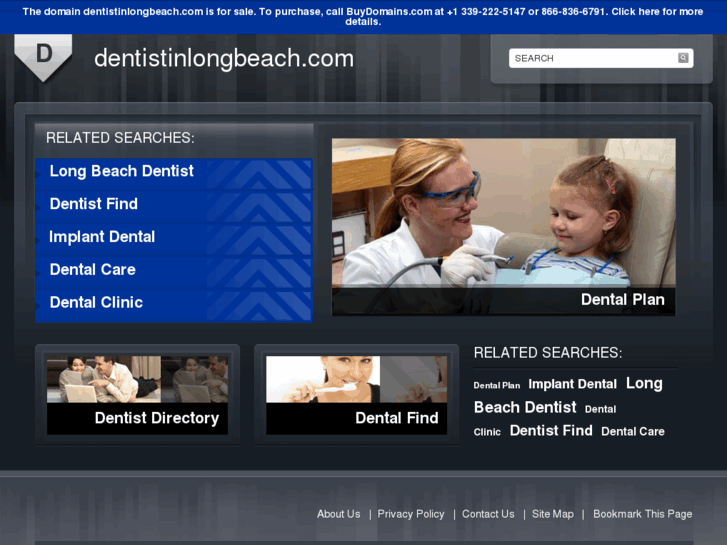Viewport: 727px width, 545px height.
Task: Select Long Beach Dentist in blue list
Action: [121, 171]
